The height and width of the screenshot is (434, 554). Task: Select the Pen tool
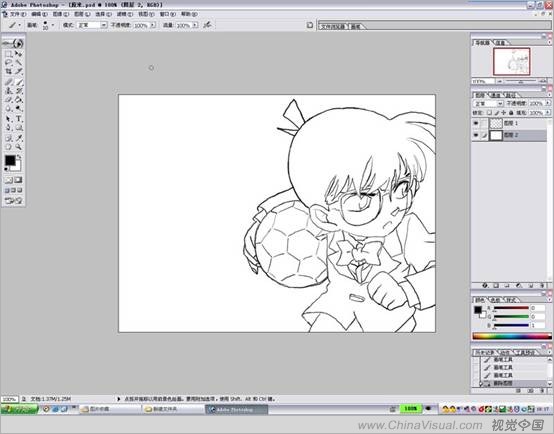tap(8, 128)
